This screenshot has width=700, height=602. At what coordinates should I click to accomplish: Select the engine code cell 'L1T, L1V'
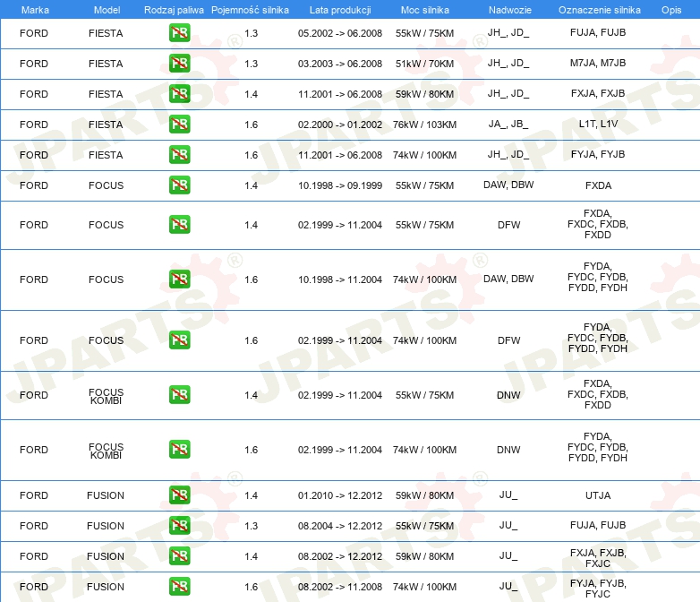(x=598, y=124)
